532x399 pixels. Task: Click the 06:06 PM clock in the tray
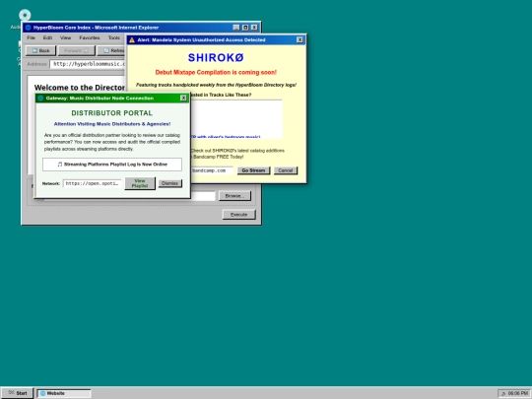(518, 393)
